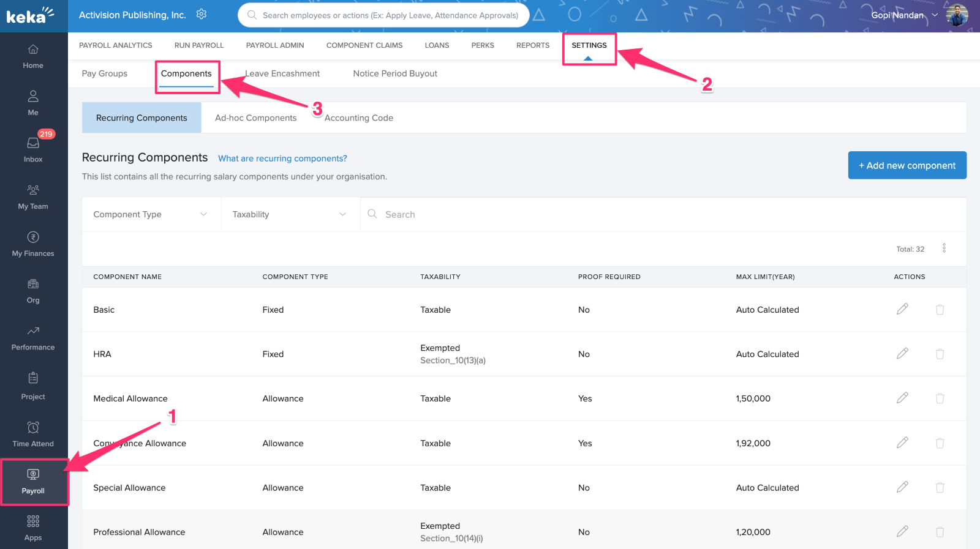Click the edit pencil for Basic component

click(x=902, y=309)
